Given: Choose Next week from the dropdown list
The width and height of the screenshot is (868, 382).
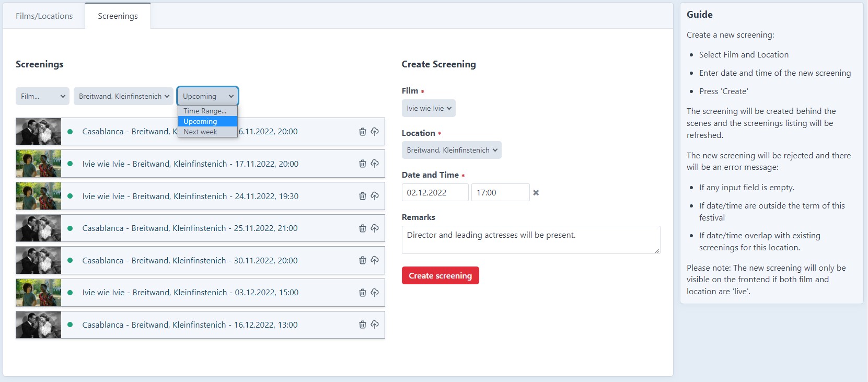Looking at the screenshot, I should 207,132.
